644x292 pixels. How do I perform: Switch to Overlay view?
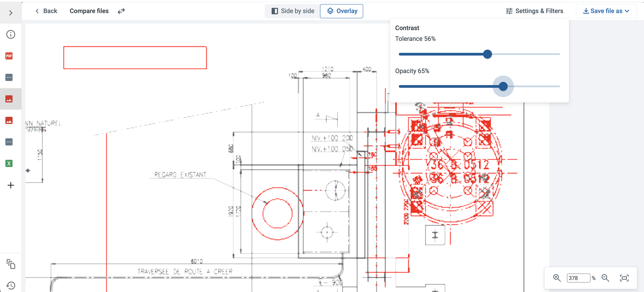point(342,11)
